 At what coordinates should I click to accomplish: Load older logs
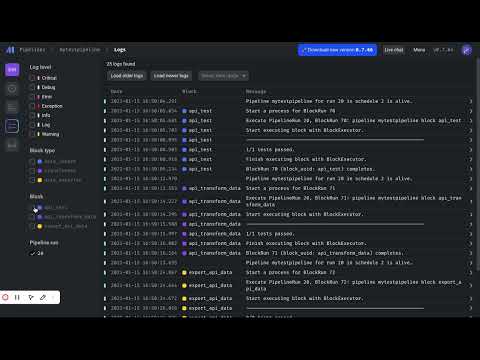(x=127, y=76)
